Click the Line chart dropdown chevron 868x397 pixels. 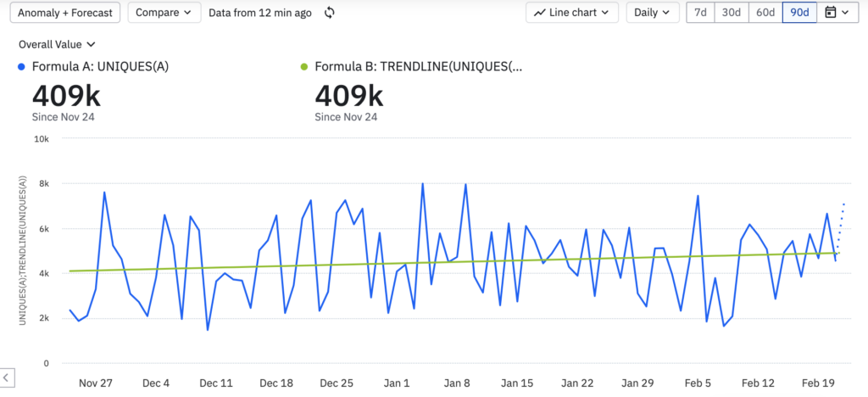[604, 13]
